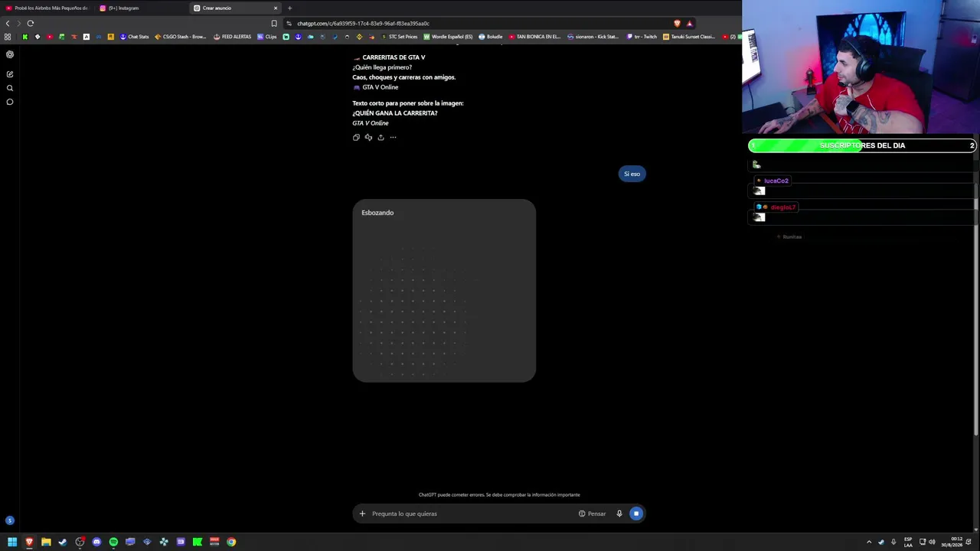Bookmark this page from the address bar
Viewport: 980px width, 551px height.
pyautogui.click(x=274, y=23)
